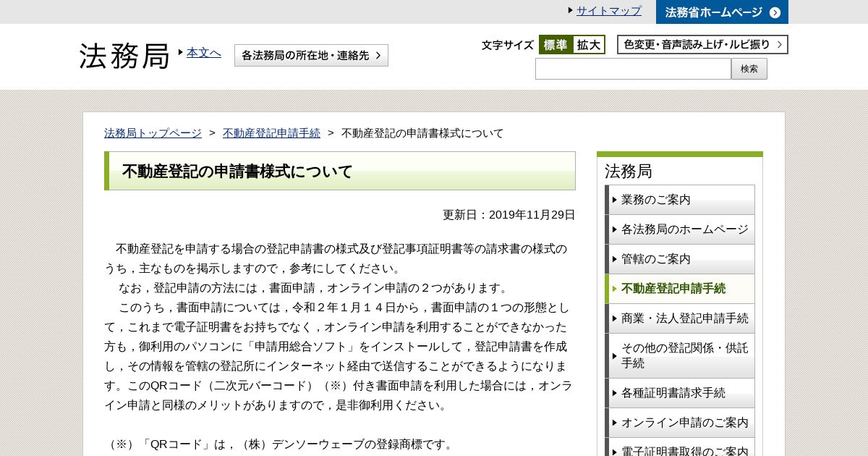Click the chevron on 各法務局の所在地・連絡先

tap(378, 55)
